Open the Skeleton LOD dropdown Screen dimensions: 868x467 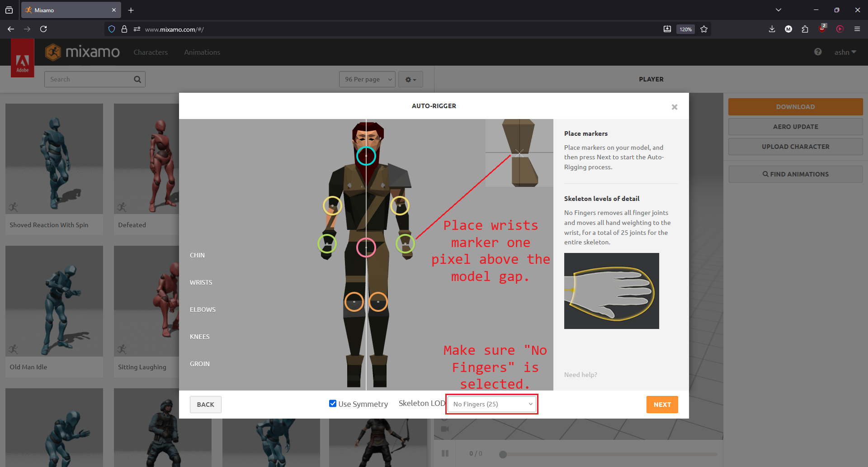coord(492,404)
